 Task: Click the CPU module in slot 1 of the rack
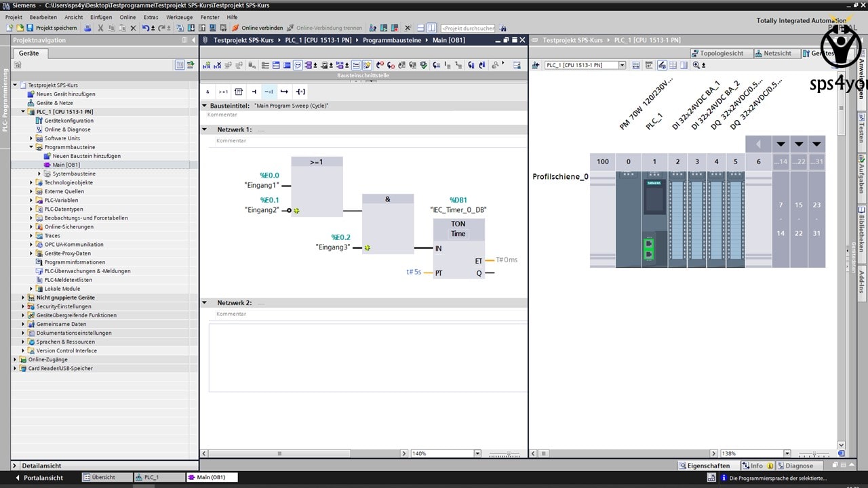pos(654,218)
